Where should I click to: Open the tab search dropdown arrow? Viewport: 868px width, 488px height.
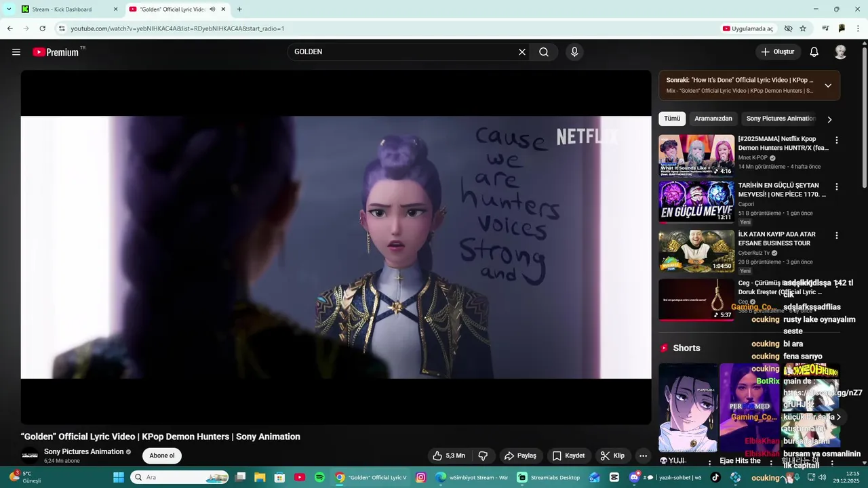click(x=9, y=9)
